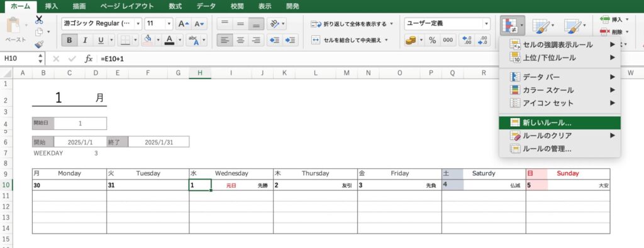Align text left
The image size is (644, 248).
point(225,40)
